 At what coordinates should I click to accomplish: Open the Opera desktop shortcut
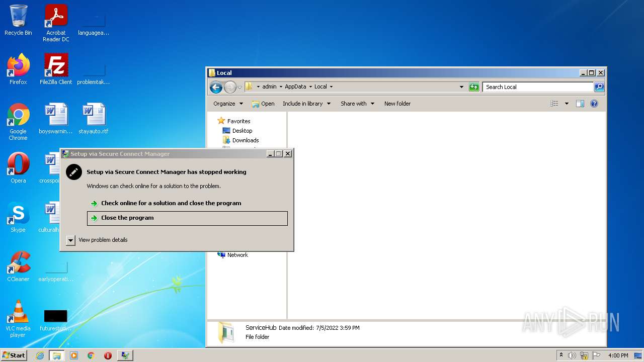point(18,168)
